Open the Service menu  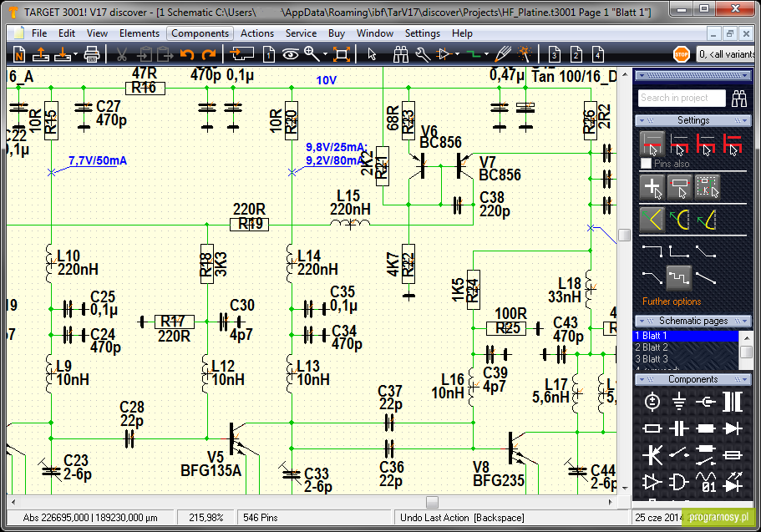[x=301, y=33]
